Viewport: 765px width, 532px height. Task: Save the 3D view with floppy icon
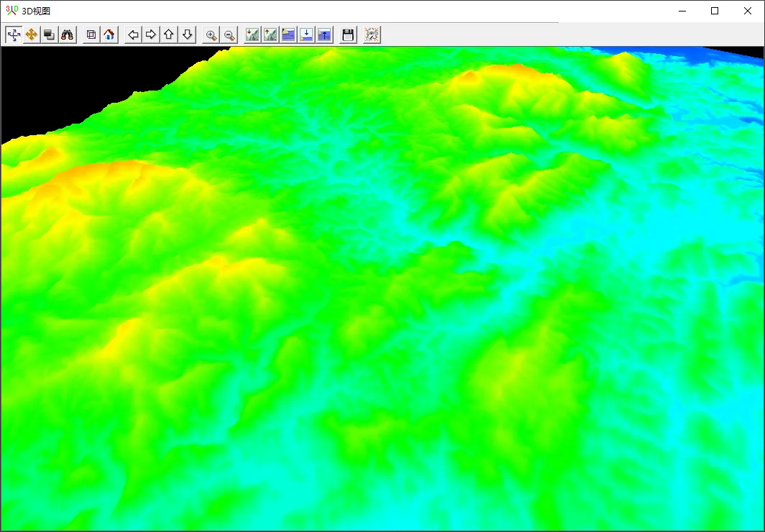(x=348, y=35)
